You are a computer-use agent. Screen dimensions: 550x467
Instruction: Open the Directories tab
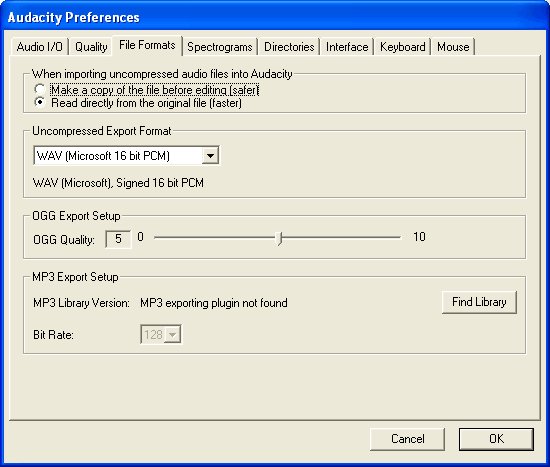click(x=289, y=47)
